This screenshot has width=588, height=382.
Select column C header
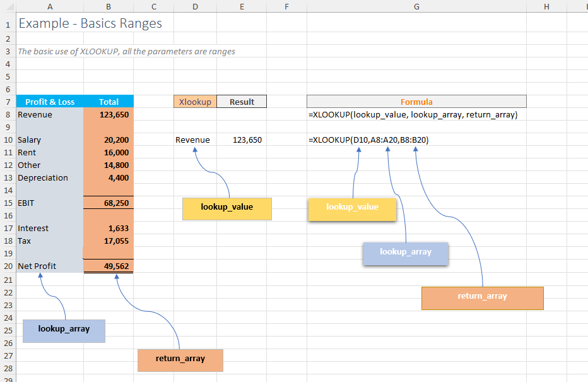click(x=154, y=6)
